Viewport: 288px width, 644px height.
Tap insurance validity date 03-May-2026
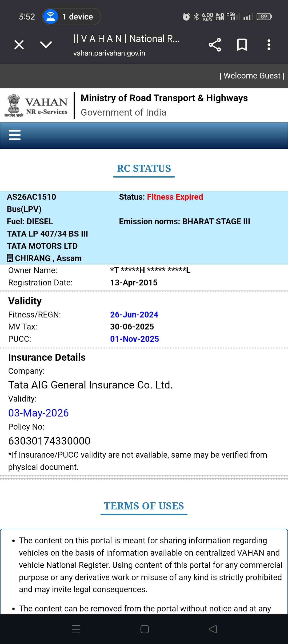coord(38,413)
